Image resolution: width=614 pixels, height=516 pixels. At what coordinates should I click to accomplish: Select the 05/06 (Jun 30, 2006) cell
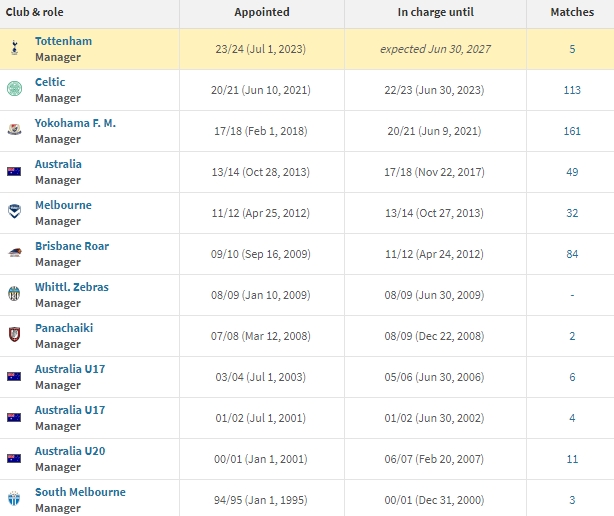point(434,377)
